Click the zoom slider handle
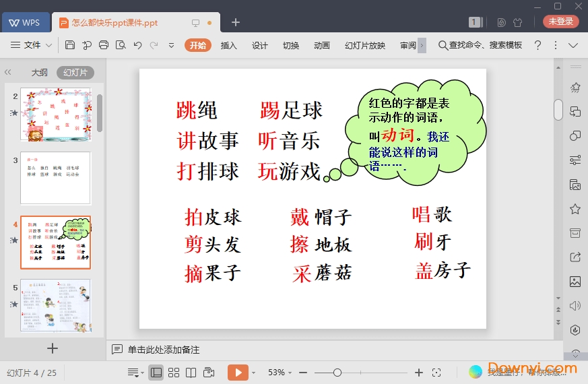This screenshot has width=588, height=384. pos(337,373)
